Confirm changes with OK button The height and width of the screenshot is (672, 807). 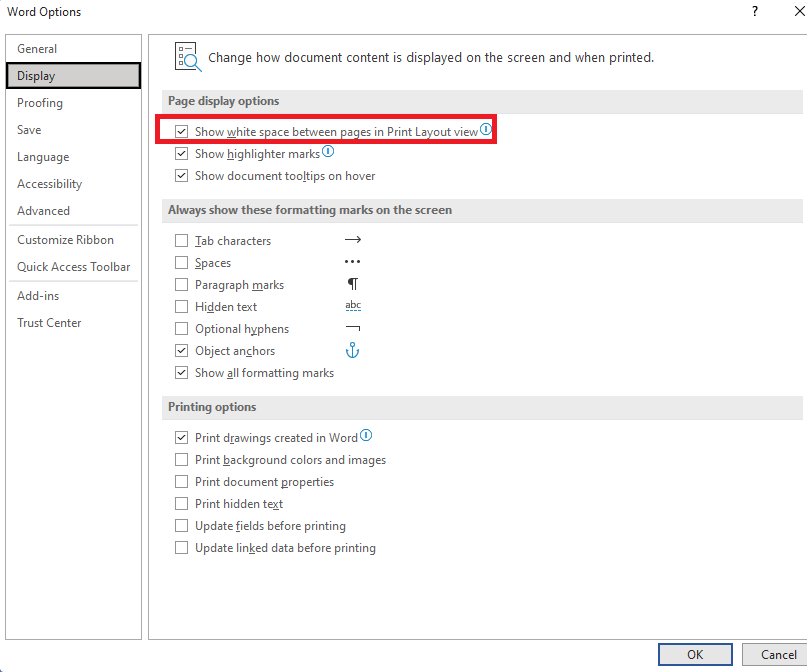695,655
